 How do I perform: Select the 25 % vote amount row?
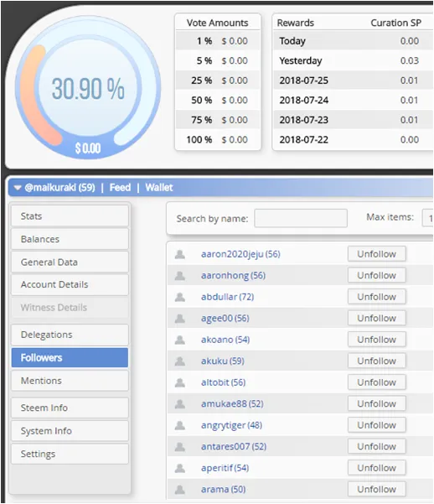coord(218,81)
